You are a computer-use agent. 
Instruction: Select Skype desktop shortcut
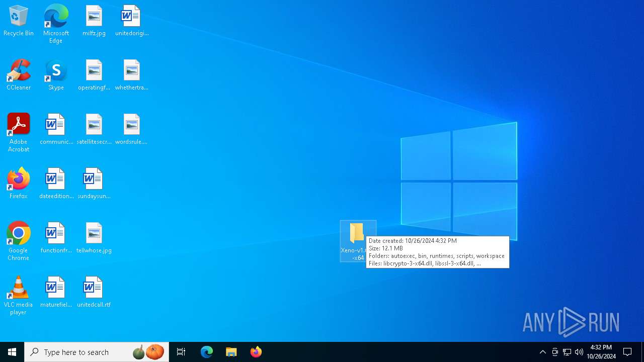pos(56,75)
